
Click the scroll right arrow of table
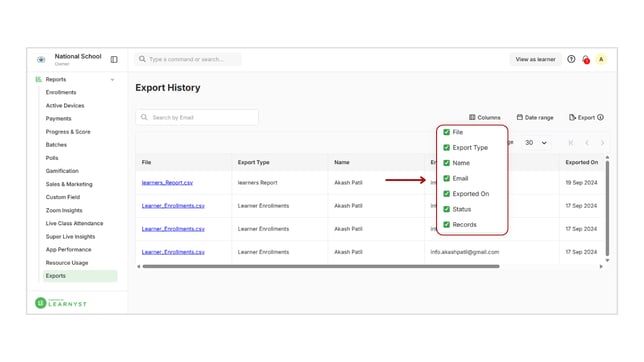(x=601, y=266)
